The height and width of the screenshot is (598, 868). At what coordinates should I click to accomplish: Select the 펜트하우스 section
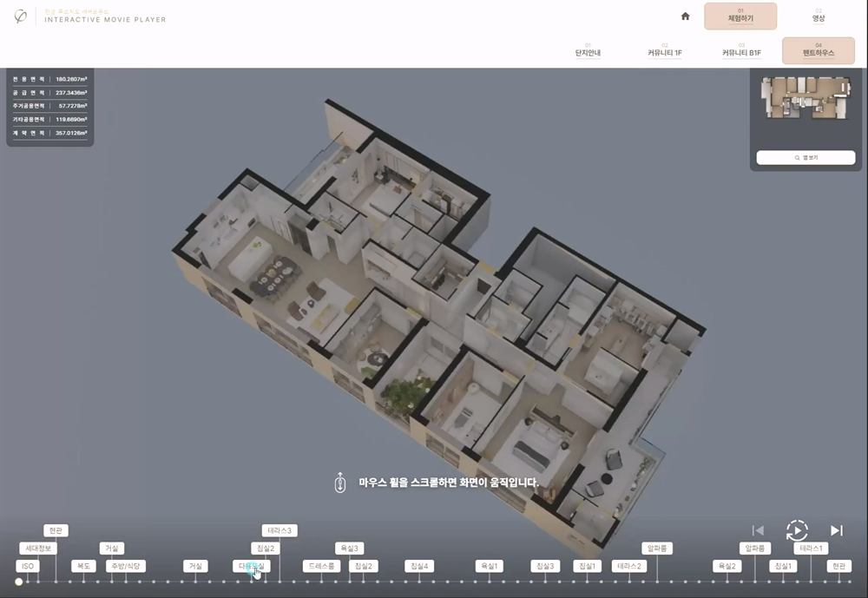pos(819,51)
